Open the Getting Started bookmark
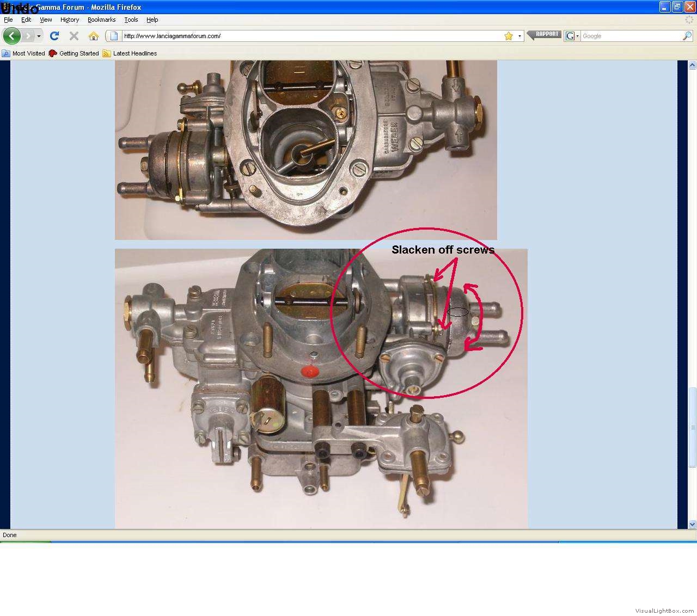697x616 pixels. (x=74, y=53)
